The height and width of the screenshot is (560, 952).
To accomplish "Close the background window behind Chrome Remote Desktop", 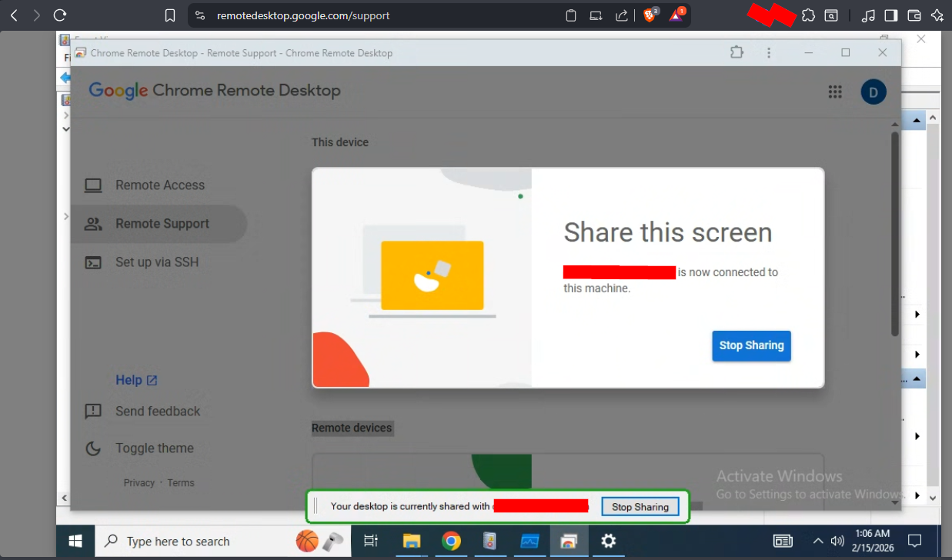I will pos(920,38).
